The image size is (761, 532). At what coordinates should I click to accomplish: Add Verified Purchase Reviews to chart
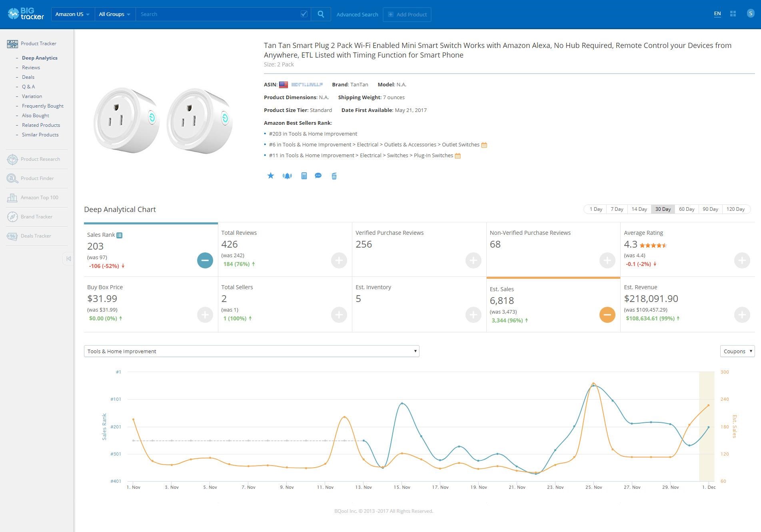(x=473, y=260)
